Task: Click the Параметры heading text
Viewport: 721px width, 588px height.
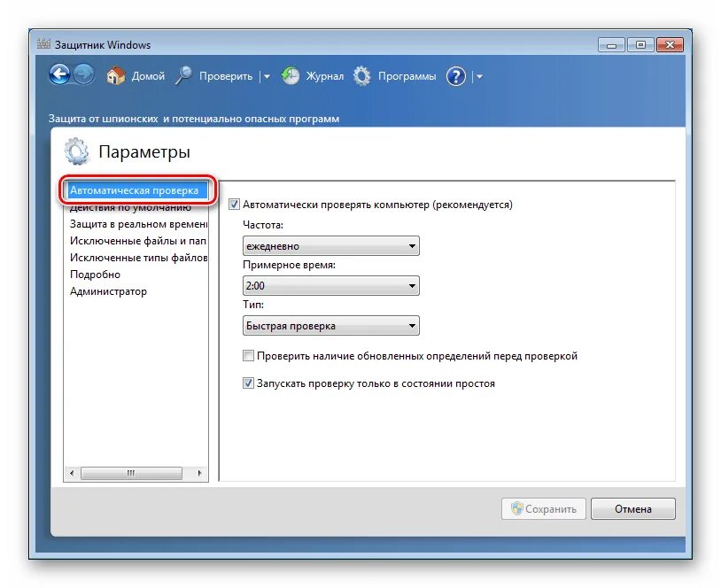Action: click(x=144, y=151)
